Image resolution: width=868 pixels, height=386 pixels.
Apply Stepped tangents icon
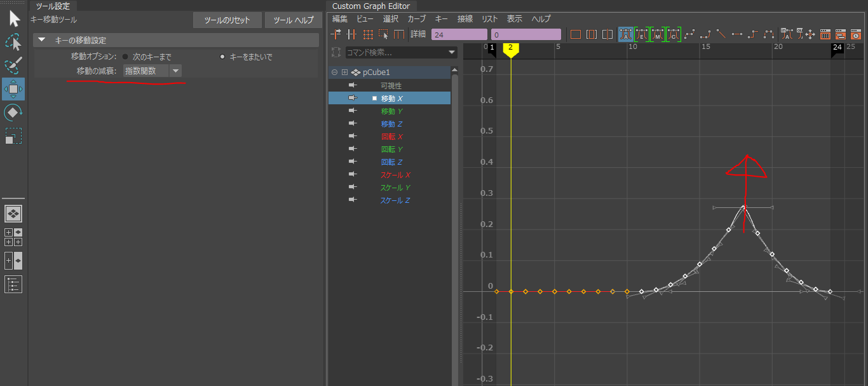click(x=753, y=34)
